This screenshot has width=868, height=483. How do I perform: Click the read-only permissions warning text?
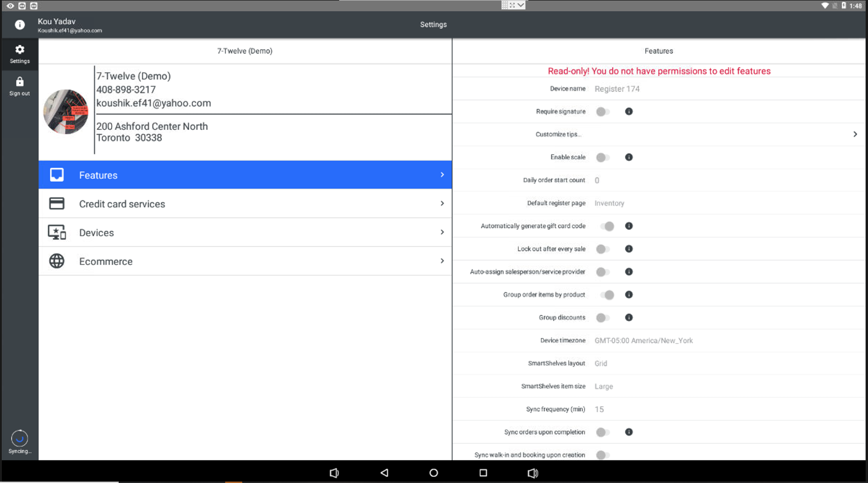tap(659, 71)
